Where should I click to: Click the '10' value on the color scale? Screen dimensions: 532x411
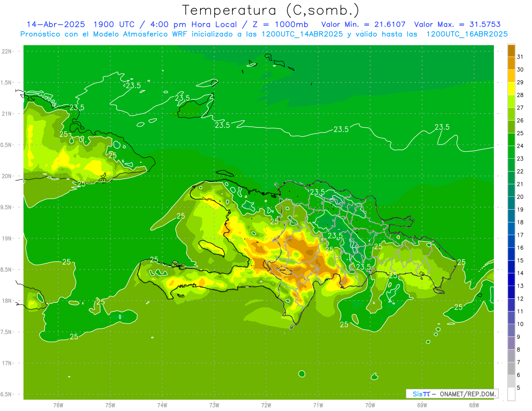[x=521, y=324]
